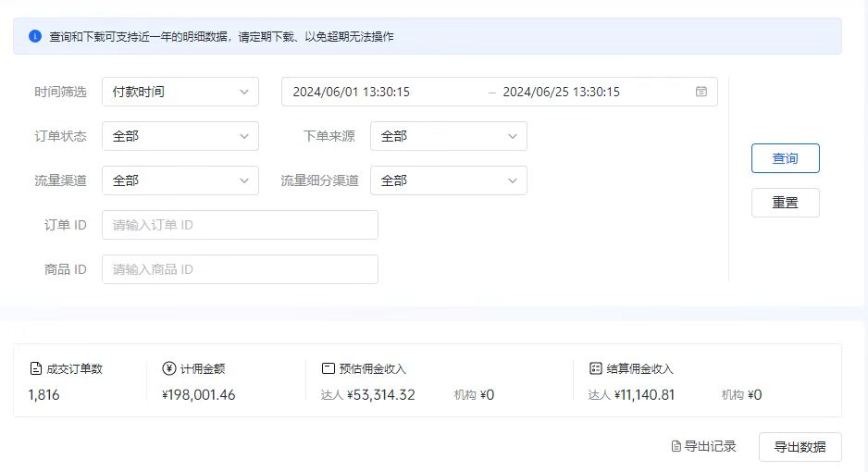Image resolution: width=868 pixels, height=472 pixels.
Task: Open the 导出记录 link
Action: click(710, 447)
